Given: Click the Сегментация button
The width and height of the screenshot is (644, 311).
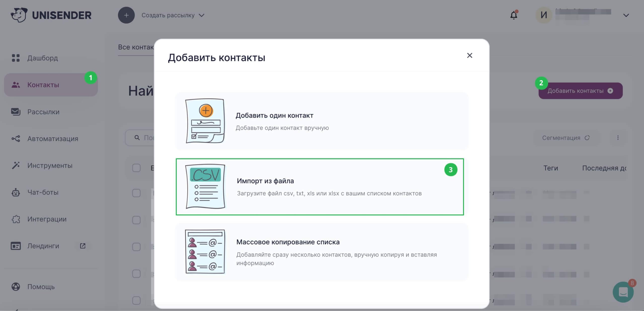Looking at the screenshot, I should (566, 138).
